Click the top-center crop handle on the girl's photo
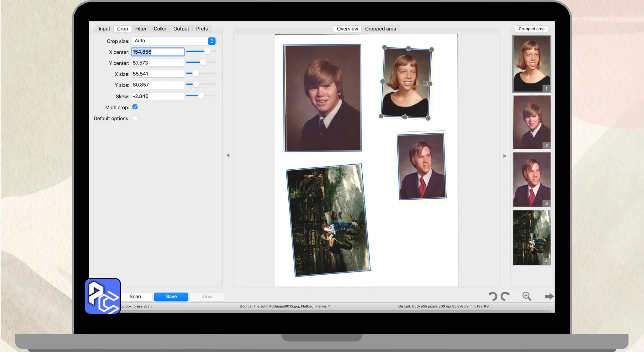 pos(408,48)
